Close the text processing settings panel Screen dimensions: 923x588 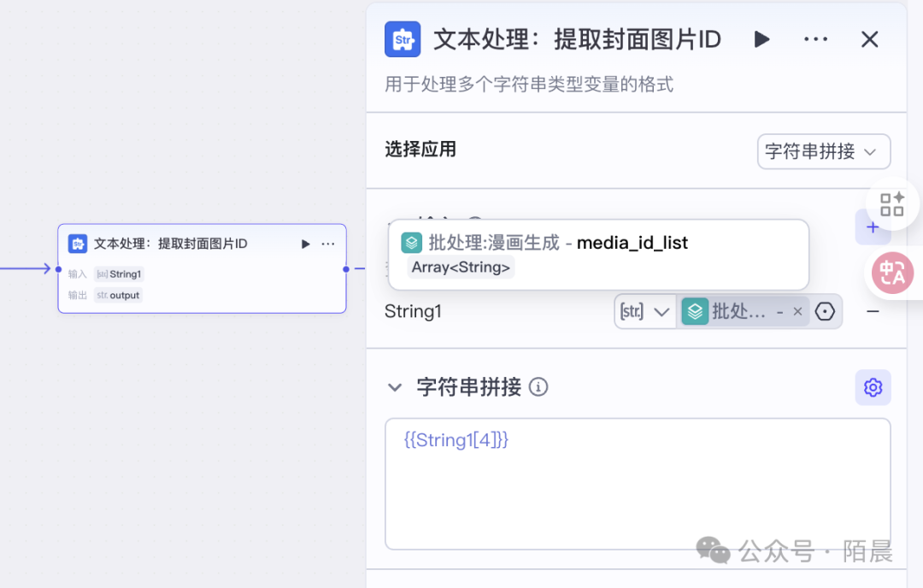click(869, 39)
